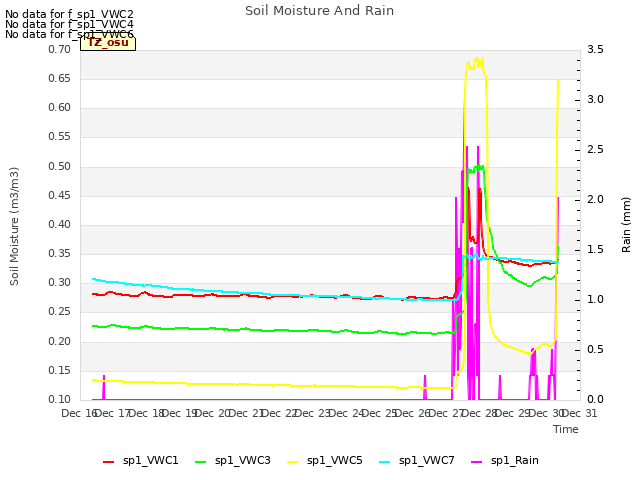Click the sp1_Rain legend entry
Viewport: 640px width, 480px height.
(505, 461)
